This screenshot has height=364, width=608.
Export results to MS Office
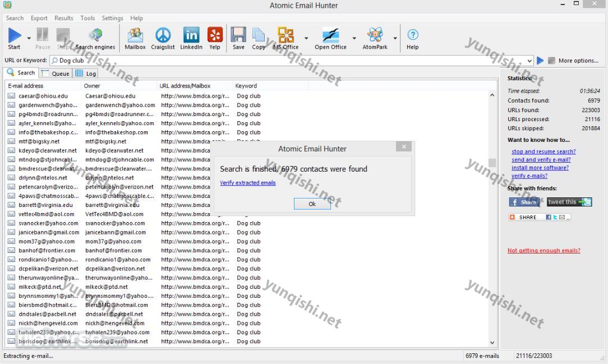pyautogui.click(x=286, y=38)
